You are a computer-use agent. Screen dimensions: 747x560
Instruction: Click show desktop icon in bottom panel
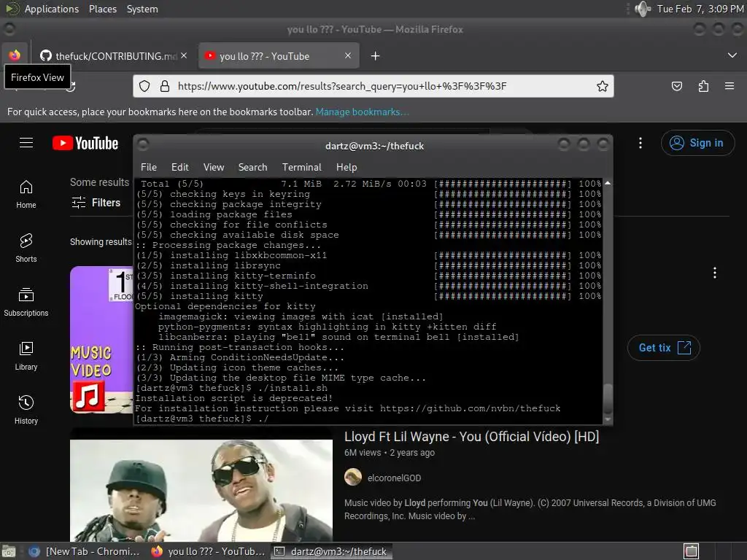point(9,551)
